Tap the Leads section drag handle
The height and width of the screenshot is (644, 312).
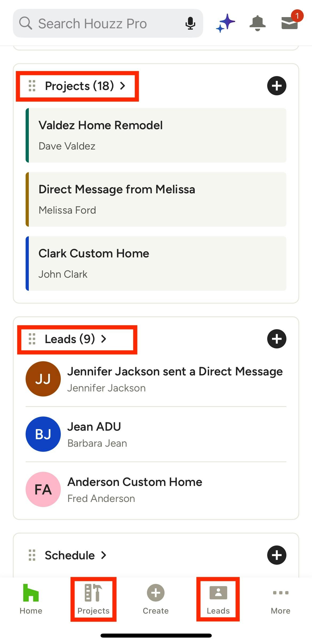tap(32, 339)
